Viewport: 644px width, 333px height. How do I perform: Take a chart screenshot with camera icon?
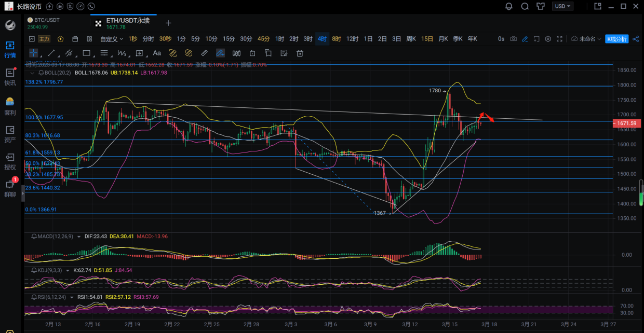pos(514,39)
